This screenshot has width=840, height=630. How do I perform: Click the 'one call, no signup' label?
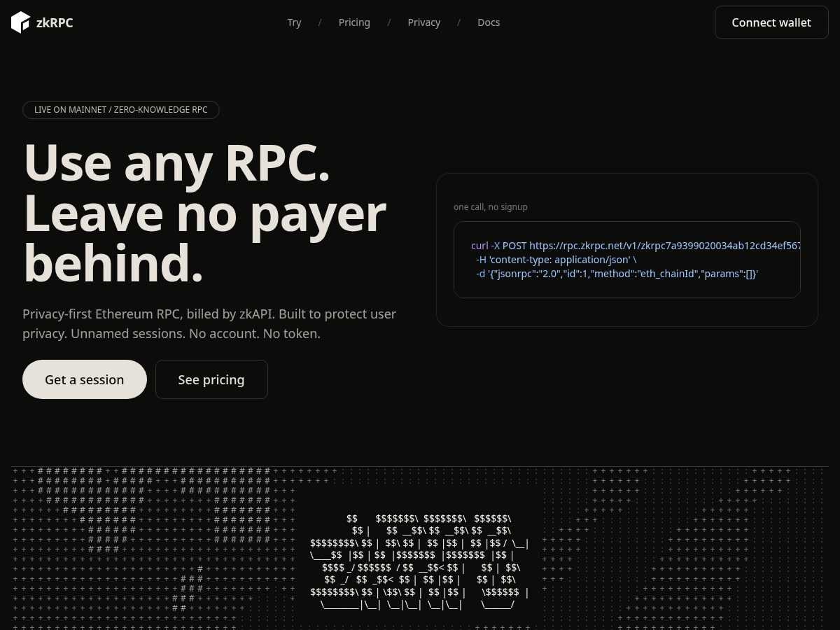coord(491,206)
